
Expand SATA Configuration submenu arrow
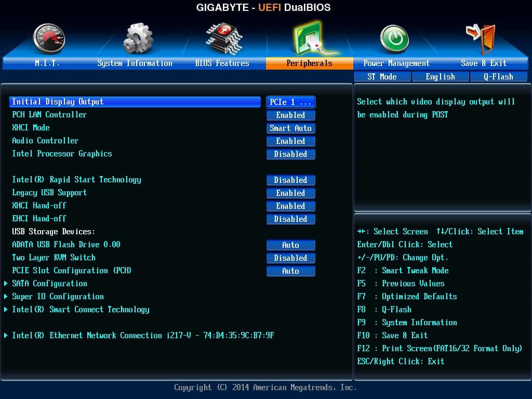(6, 283)
